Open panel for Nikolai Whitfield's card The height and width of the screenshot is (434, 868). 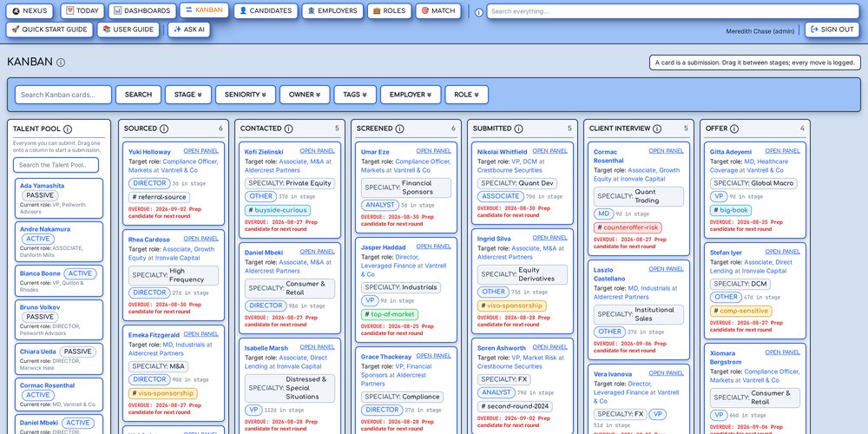point(549,150)
